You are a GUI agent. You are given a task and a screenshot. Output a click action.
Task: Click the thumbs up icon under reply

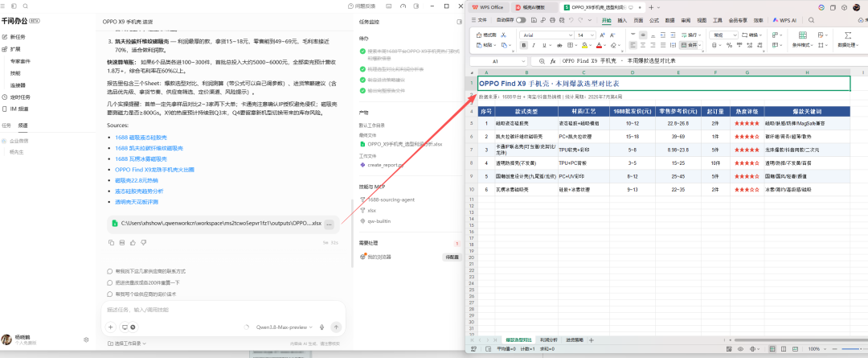coord(133,242)
